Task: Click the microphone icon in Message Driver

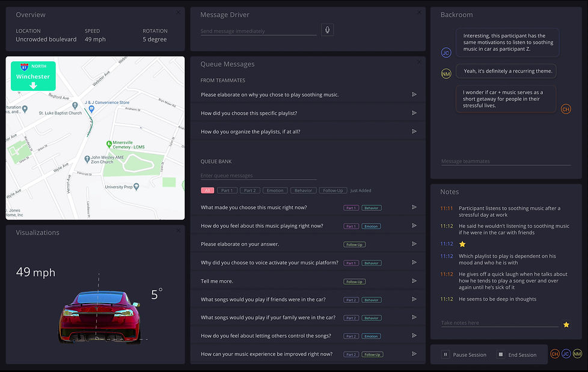Action: click(328, 29)
